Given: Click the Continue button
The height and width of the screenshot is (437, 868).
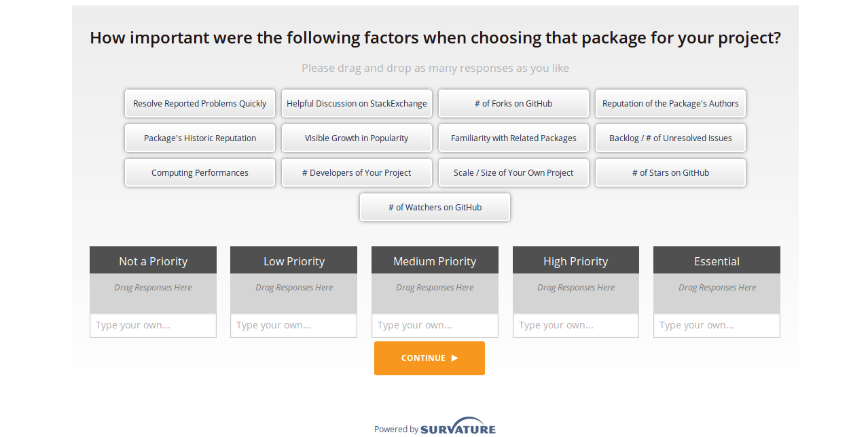Looking at the screenshot, I should pyautogui.click(x=429, y=358).
